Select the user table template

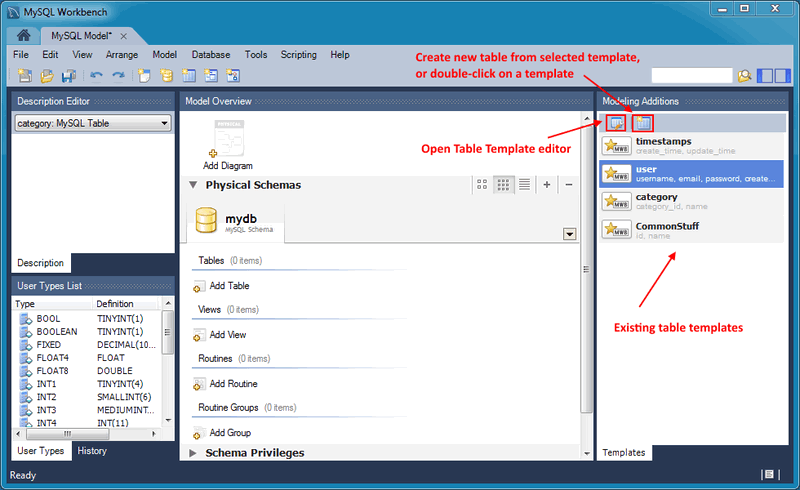point(692,174)
